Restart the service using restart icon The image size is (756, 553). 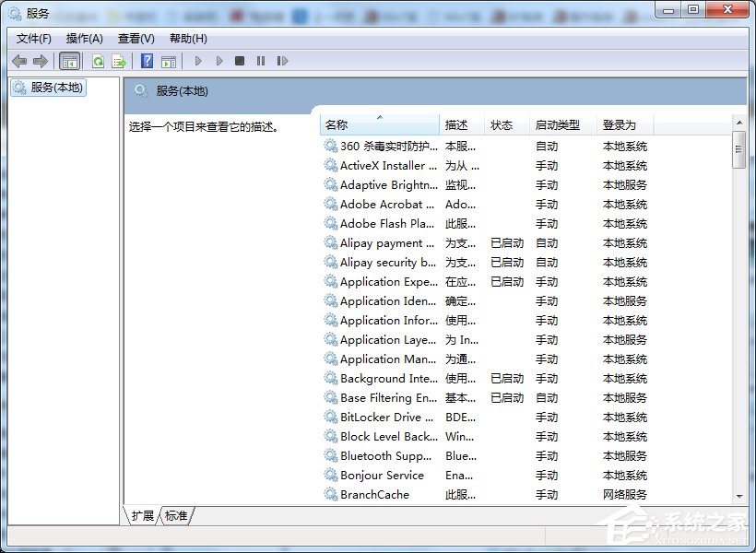click(x=284, y=61)
